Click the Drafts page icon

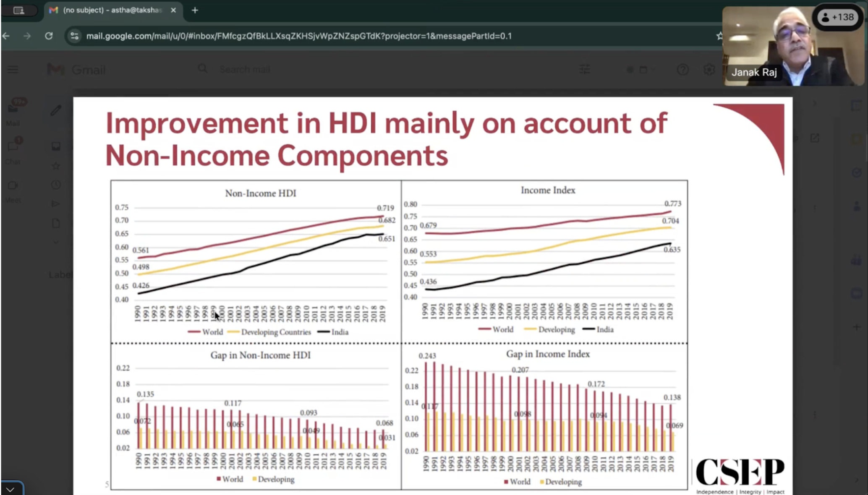pyautogui.click(x=56, y=223)
